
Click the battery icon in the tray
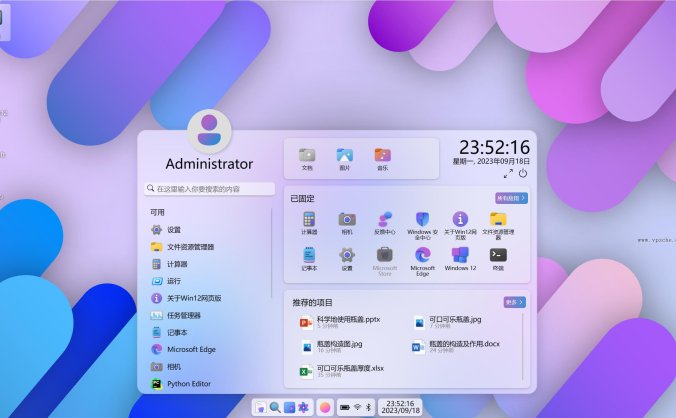coord(344,407)
